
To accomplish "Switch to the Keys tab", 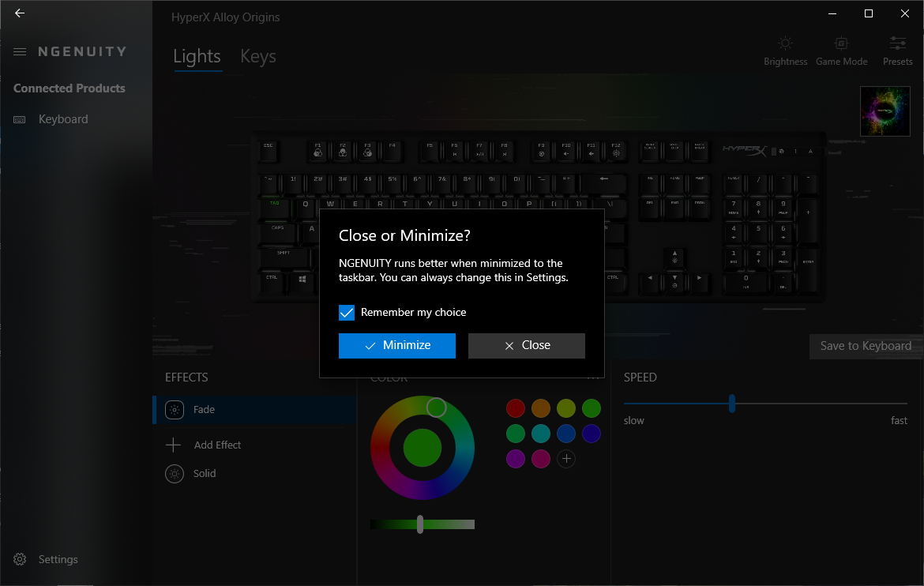I will pos(258,57).
